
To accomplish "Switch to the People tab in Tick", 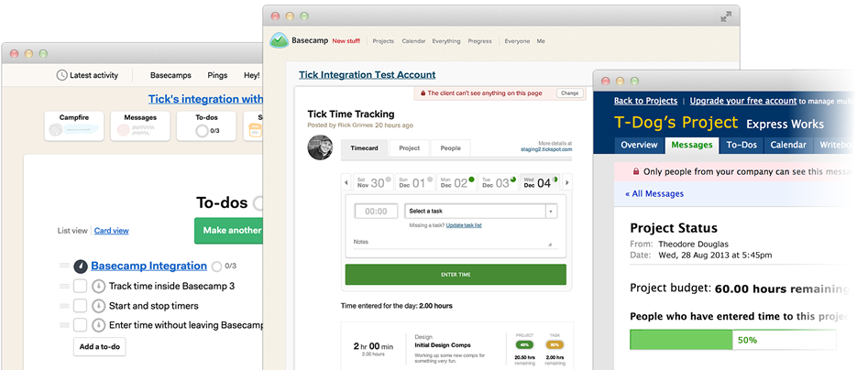I will pyautogui.click(x=451, y=148).
